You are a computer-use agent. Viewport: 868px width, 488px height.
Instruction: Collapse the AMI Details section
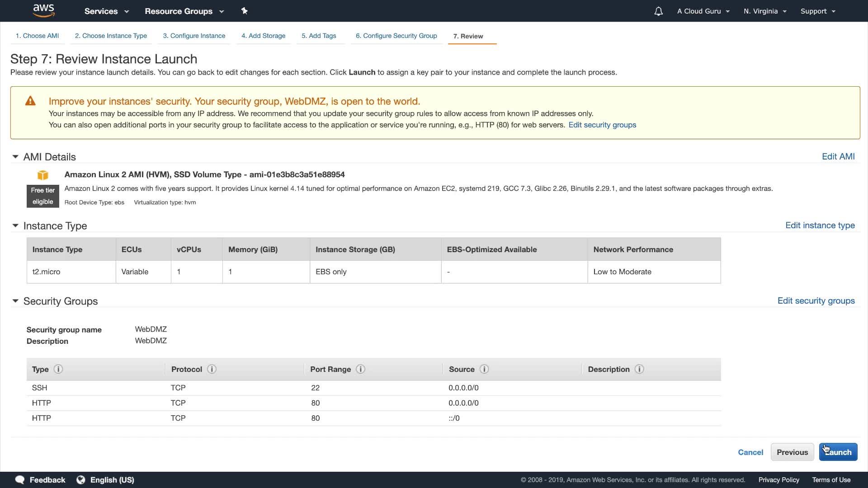coord(15,157)
